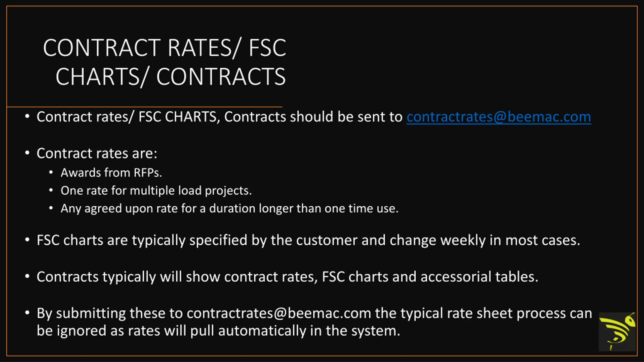The image size is (644, 362).
Task: Click the bullet dot before "Contracts typically will show"
Action: [x=27, y=276]
